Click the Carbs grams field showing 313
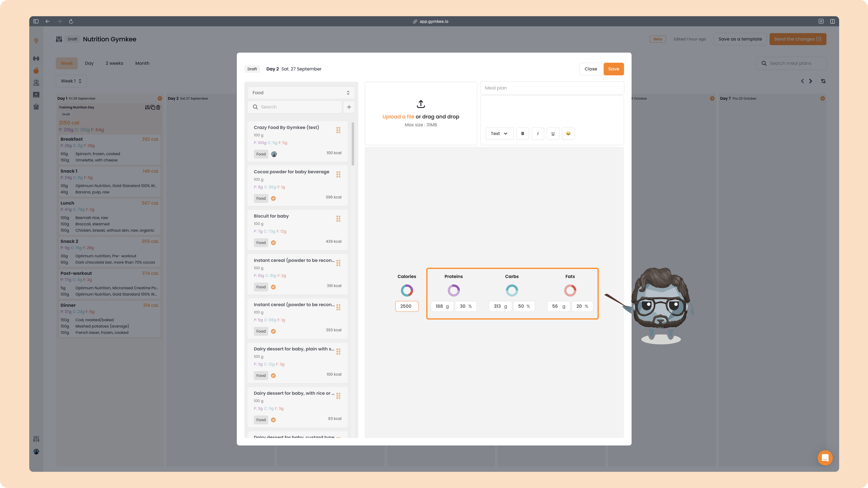The image size is (868, 488). (x=500, y=306)
